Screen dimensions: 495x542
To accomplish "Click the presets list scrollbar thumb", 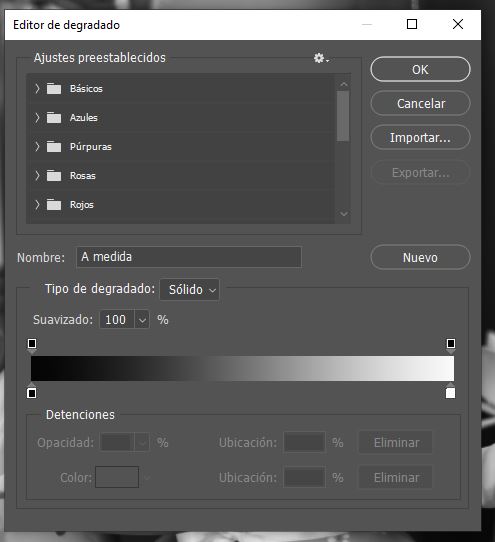I will pos(343,116).
